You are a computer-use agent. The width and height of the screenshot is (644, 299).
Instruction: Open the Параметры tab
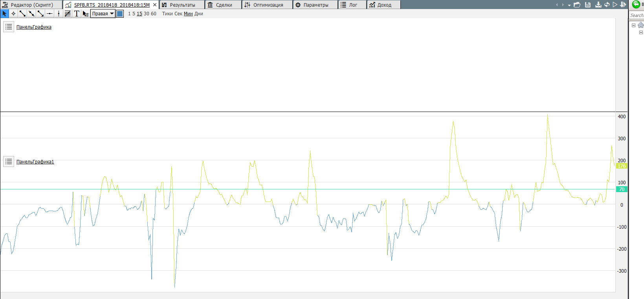316,5
